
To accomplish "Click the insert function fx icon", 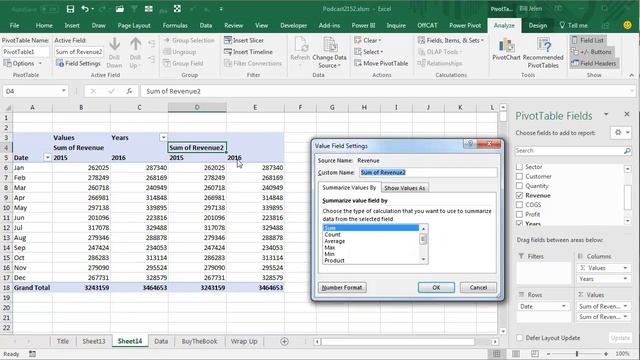I will click(129, 91).
